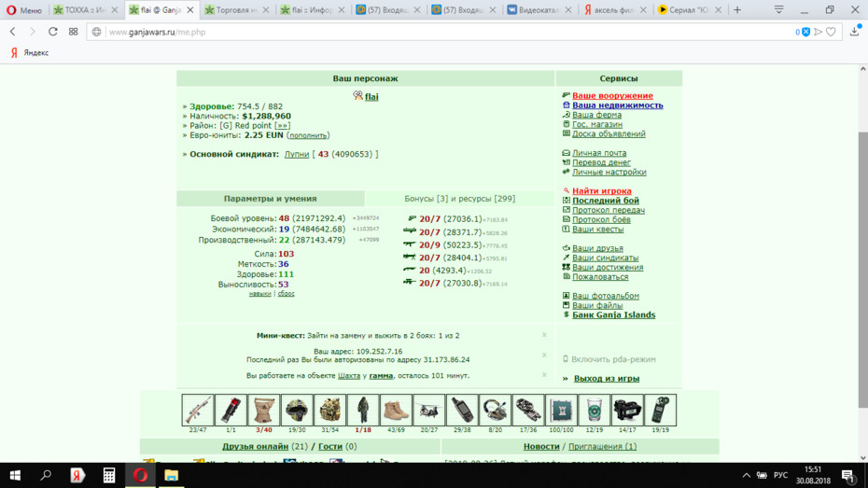
Task: Open the Ваша недвижимость link
Action: [617, 105]
